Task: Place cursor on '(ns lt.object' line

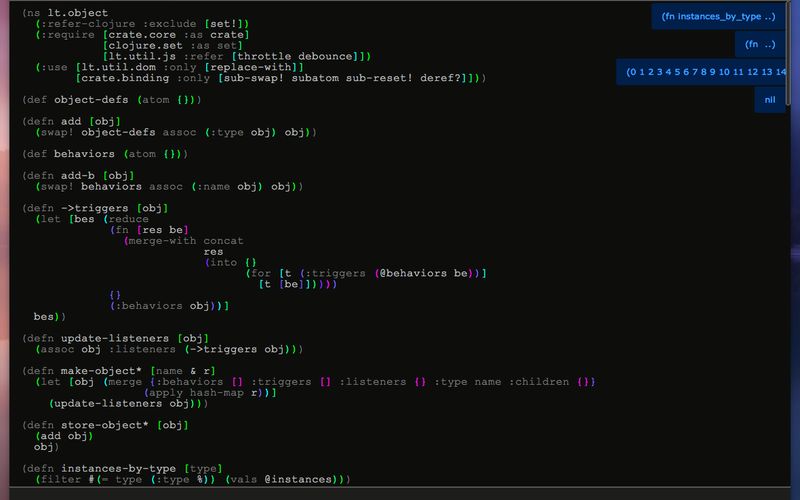Action: (x=65, y=13)
